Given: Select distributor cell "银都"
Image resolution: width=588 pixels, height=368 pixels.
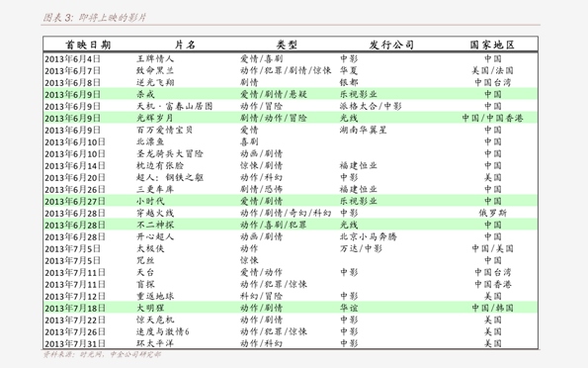Looking at the screenshot, I should [349, 82].
